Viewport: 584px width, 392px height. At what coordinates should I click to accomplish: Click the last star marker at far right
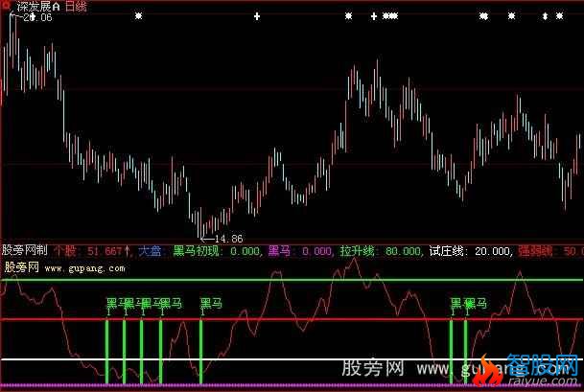point(559,16)
